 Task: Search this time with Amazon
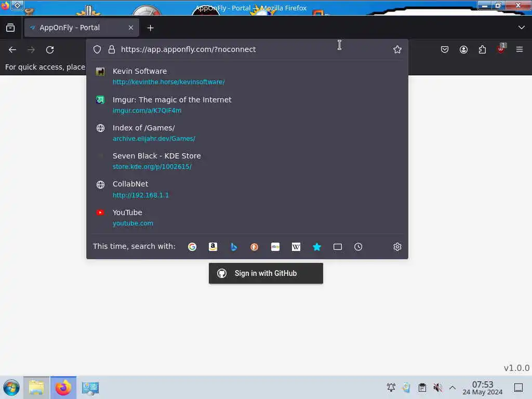coord(212,247)
